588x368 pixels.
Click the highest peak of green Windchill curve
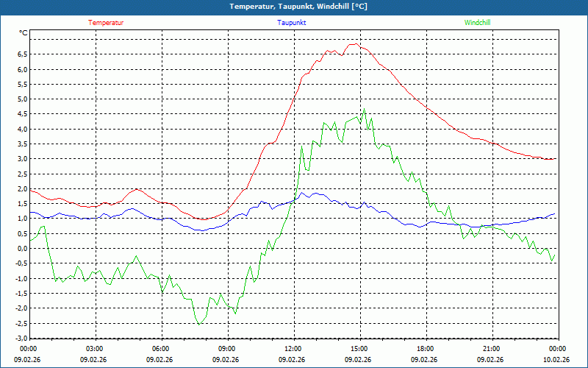364,110
